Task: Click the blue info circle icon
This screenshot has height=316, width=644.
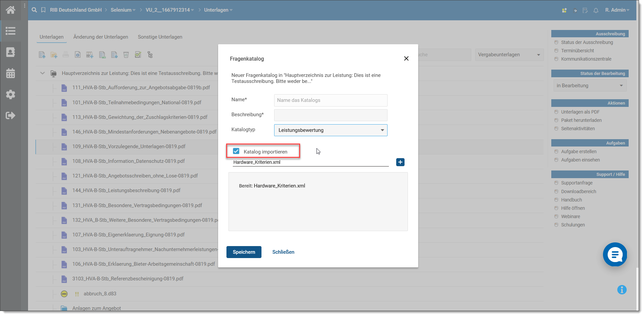Action: 622,290
